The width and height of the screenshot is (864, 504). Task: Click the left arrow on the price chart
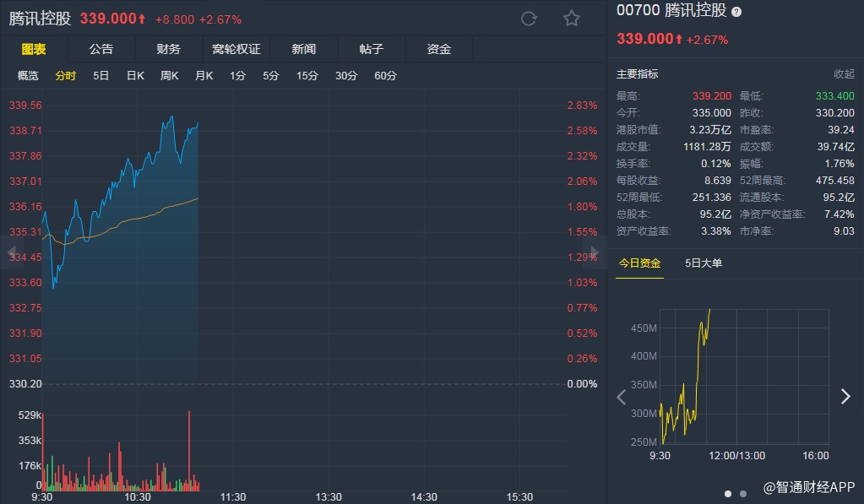point(12,252)
